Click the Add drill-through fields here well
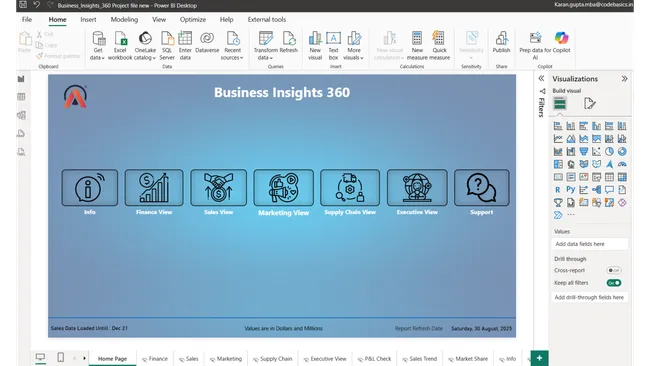Screen dimensions: 650x366 [x=589, y=298]
